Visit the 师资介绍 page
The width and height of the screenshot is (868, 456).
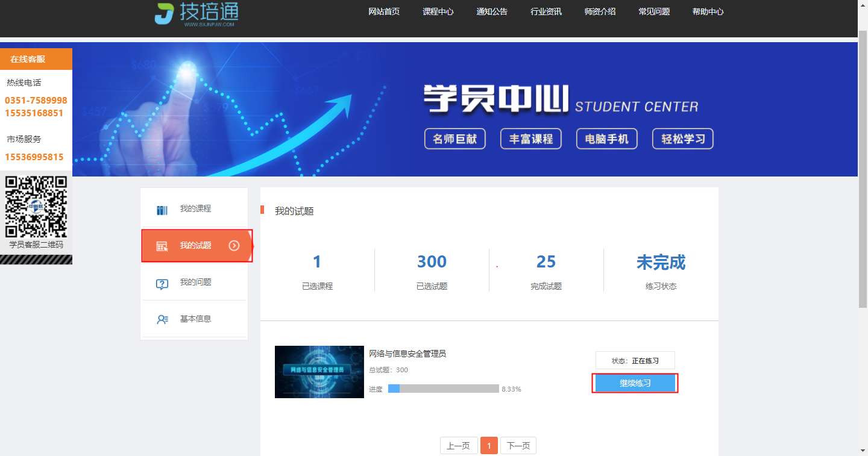tap(600, 11)
